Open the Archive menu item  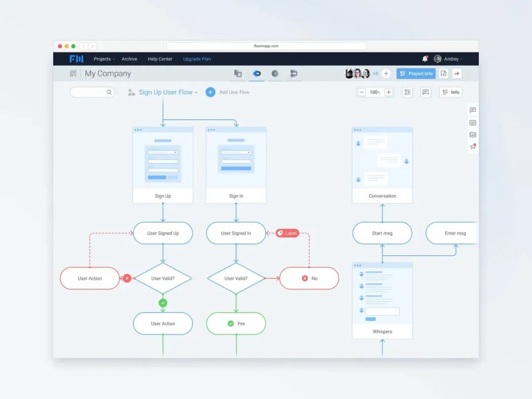(x=129, y=59)
